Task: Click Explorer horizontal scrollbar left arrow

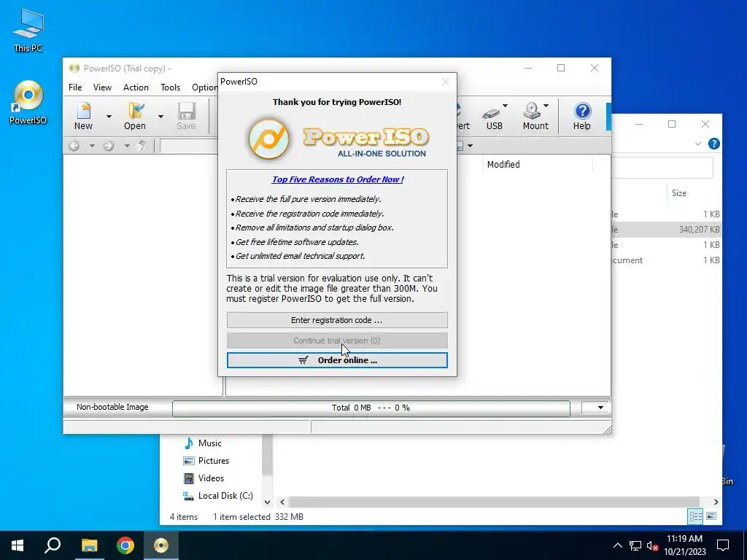Action: (282, 502)
